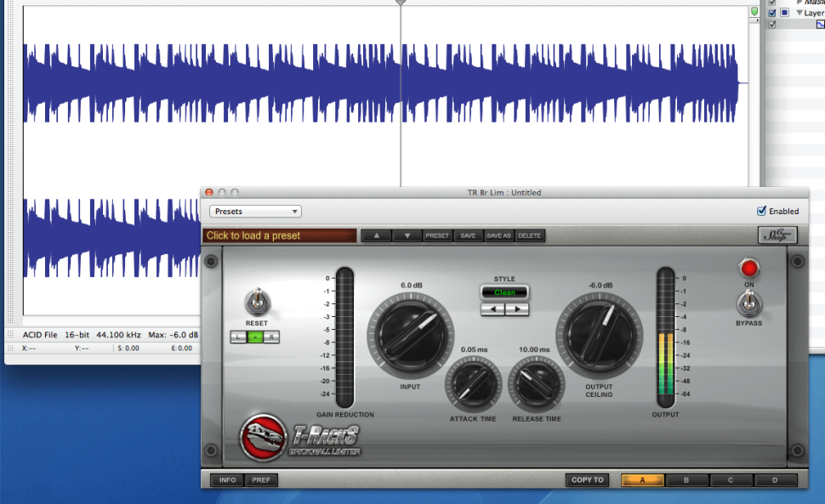The image size is (825, 504).
Task: Click the GAIN REDUCTION meter
Action: [344, 337]
